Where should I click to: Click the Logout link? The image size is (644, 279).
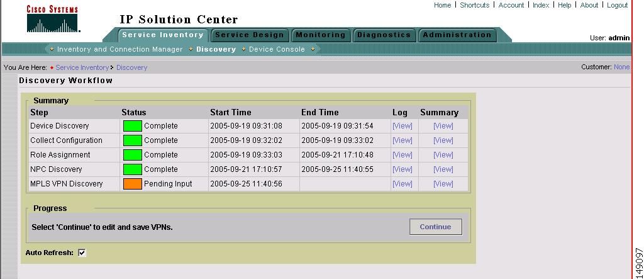tap(617, 5)
